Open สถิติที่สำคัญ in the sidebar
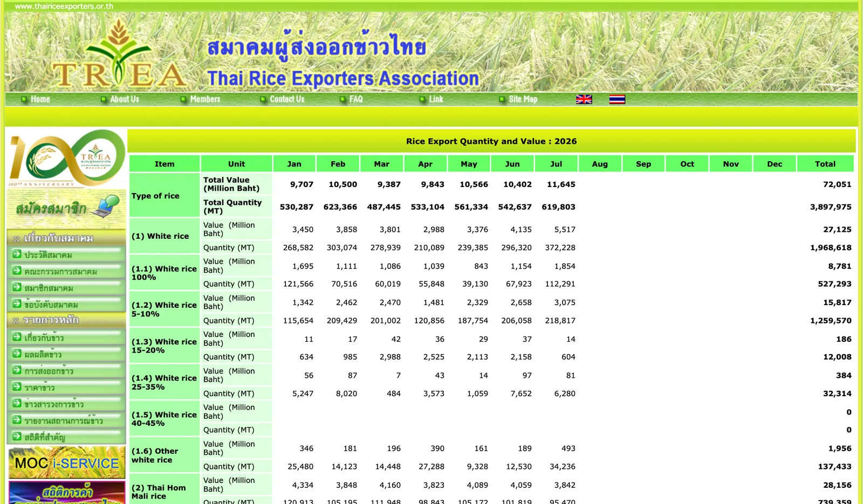 tap(67, 437)
